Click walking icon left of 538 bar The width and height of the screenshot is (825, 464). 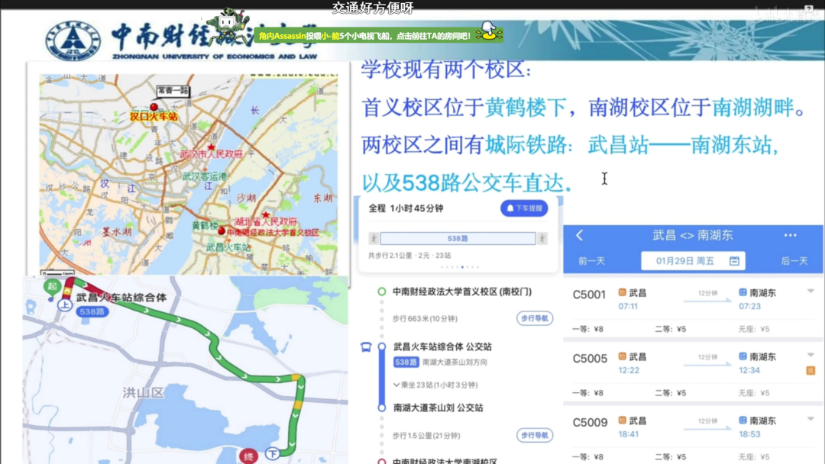pos(374,238)
